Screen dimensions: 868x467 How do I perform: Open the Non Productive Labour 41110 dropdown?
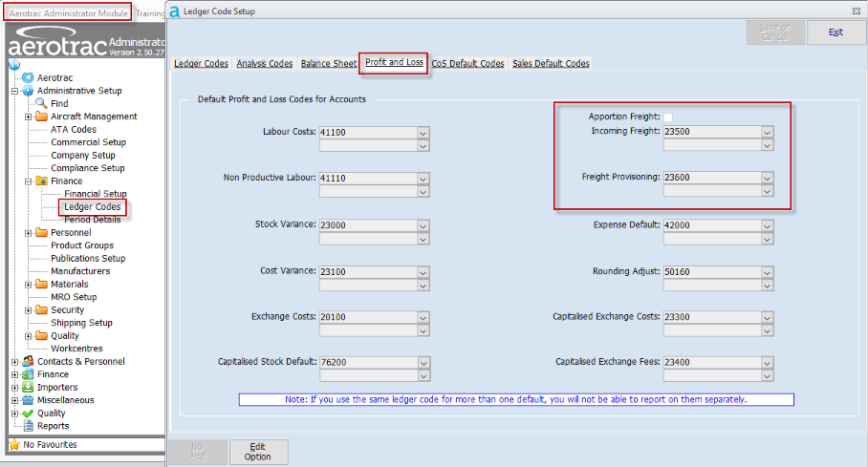[423, 179]
